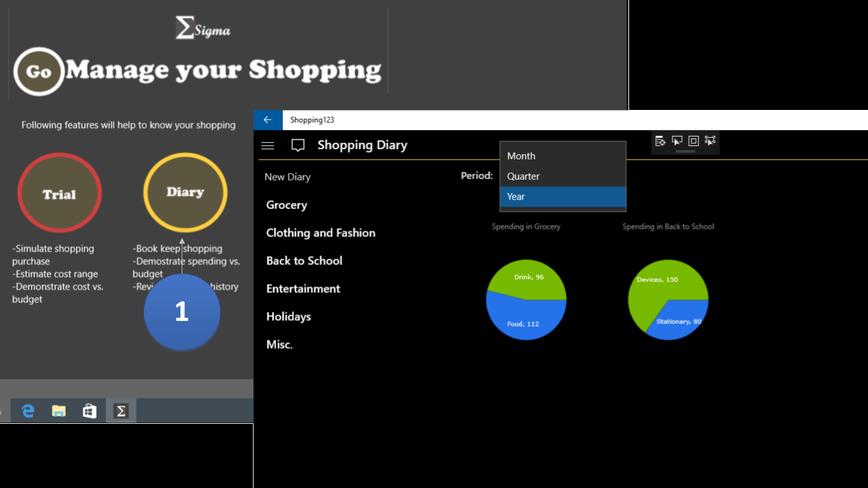Viewport: 868px width, 488px height.
Task: Select Entertainment category in sidebar
Action: pyautogui.click(x=303, y=288)
